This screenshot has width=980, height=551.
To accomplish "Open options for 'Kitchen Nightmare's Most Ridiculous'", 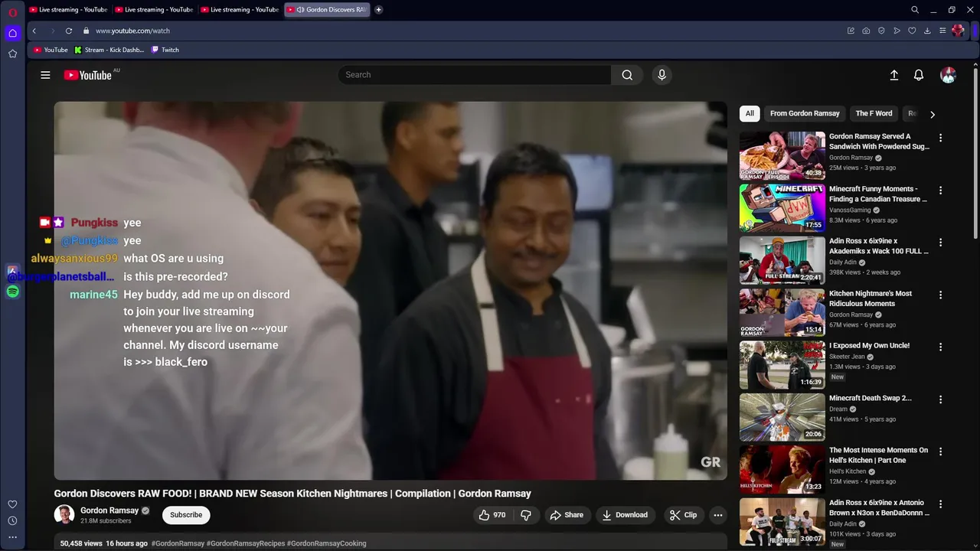I will 940,295.
